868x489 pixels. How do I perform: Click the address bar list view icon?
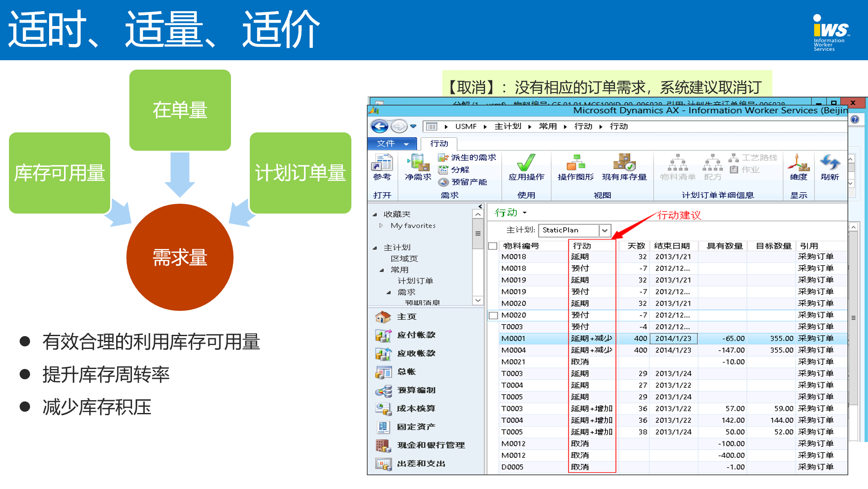point(432,126)
